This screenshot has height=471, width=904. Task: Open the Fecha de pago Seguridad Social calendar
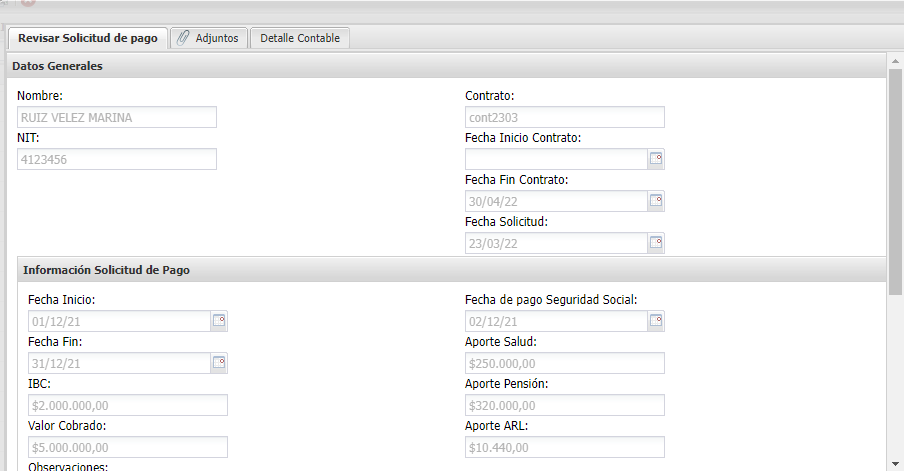(656, 321)
